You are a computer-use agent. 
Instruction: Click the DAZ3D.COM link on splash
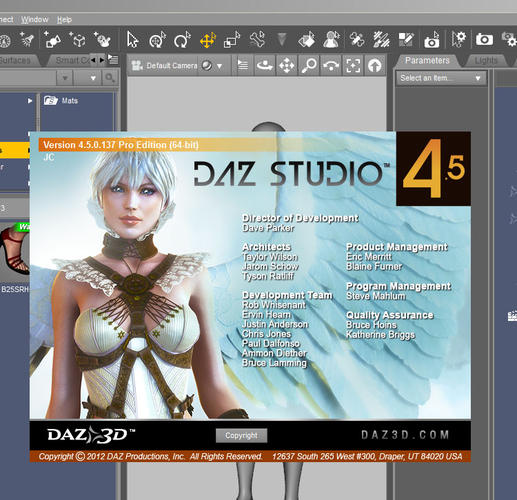point(405,435)
